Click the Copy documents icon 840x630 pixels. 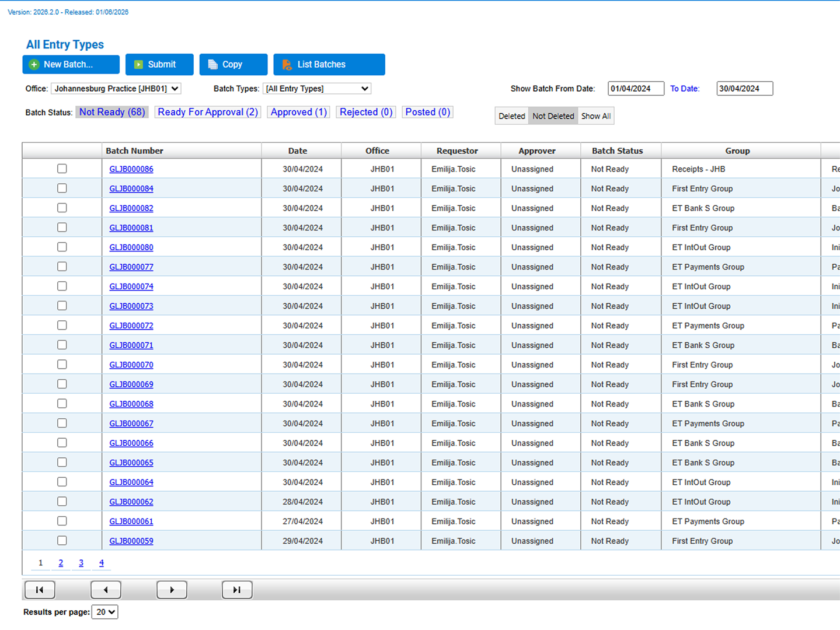[212, 65]
